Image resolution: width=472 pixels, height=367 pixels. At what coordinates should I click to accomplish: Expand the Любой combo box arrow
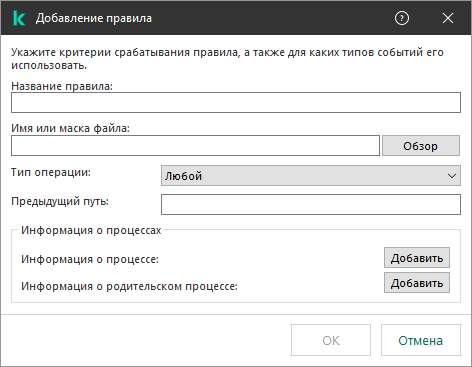pos(452,175)
